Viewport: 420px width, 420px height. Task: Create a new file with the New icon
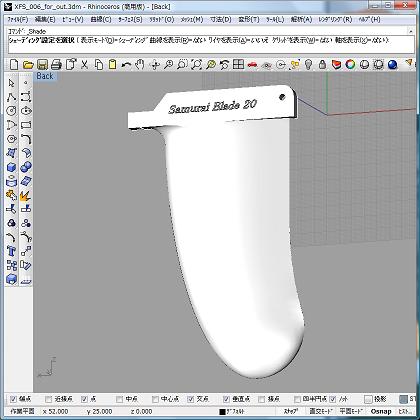(x=14, y=64)
